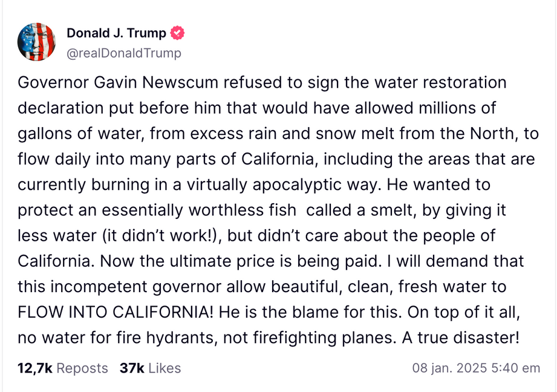Click the 37k like count number
Screen dimensions: 557x392
[x=132, y=368]
